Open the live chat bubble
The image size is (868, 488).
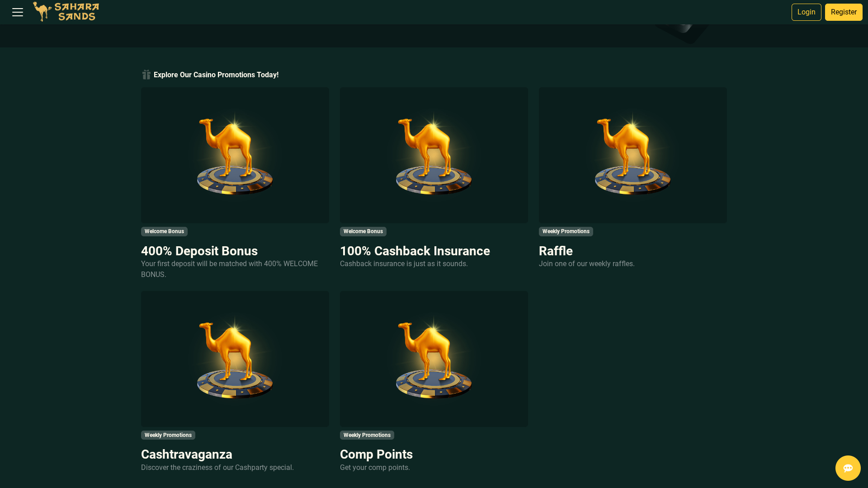(848, 468)
